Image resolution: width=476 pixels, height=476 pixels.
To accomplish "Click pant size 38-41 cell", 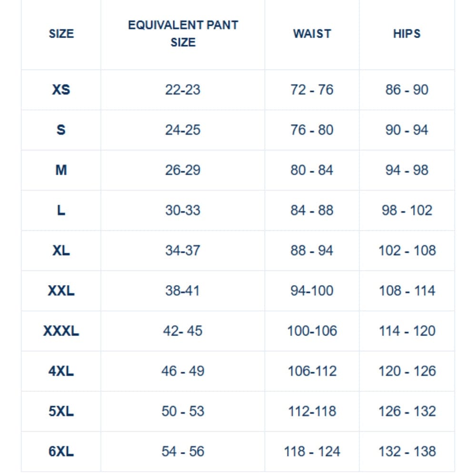I will click(182, 291).
